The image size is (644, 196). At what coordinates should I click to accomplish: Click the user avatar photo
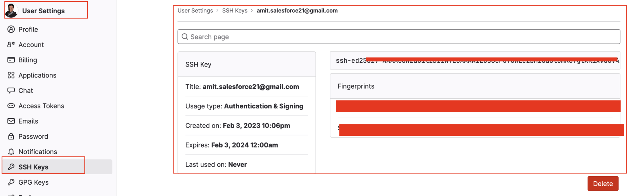point(11,10)
